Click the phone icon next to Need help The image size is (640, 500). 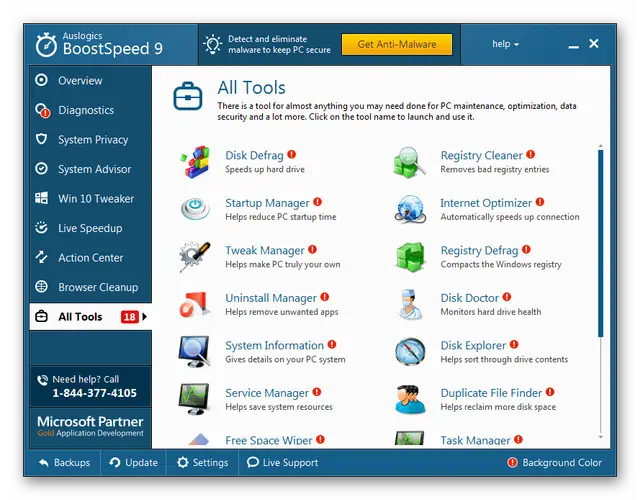pyautogui.click(x=42, y=380)
